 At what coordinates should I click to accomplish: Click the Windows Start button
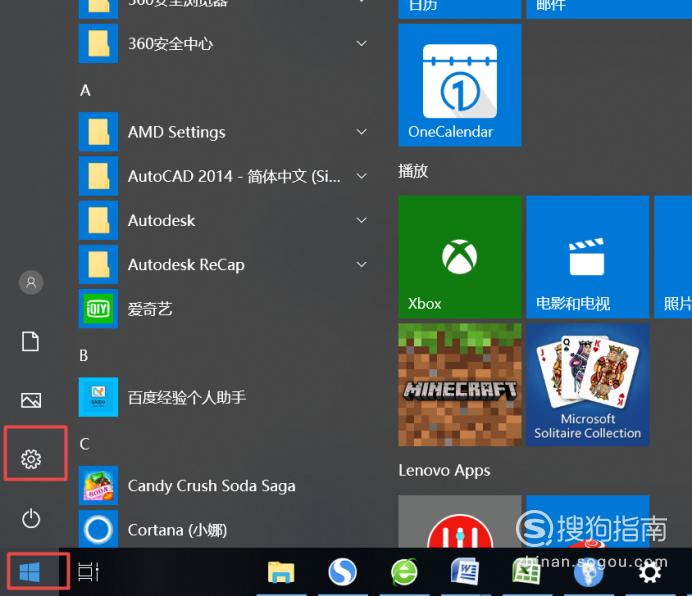(x=30, y=572)
